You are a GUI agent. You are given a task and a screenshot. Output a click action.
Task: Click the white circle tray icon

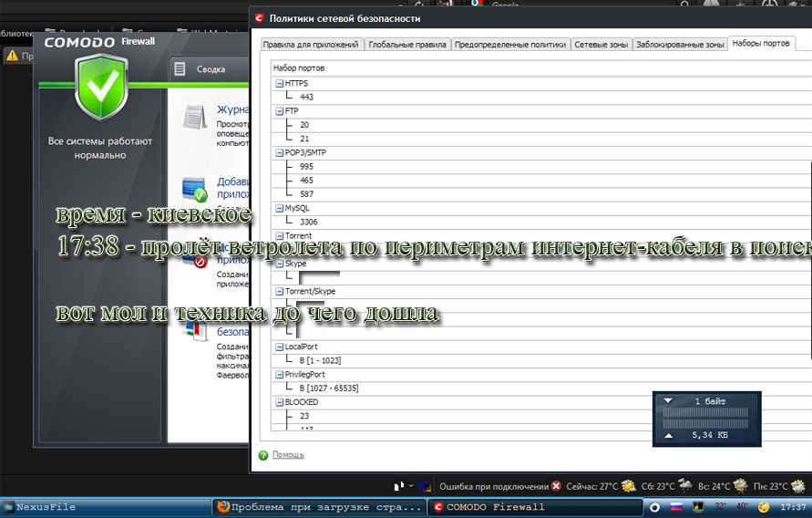tap(654, 507)
